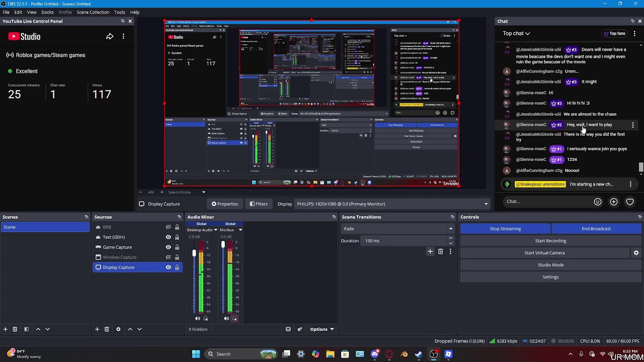The image size is (644, 362).
Task: Mute Desktop Audio speaker icon
Action: pos(197,319)
